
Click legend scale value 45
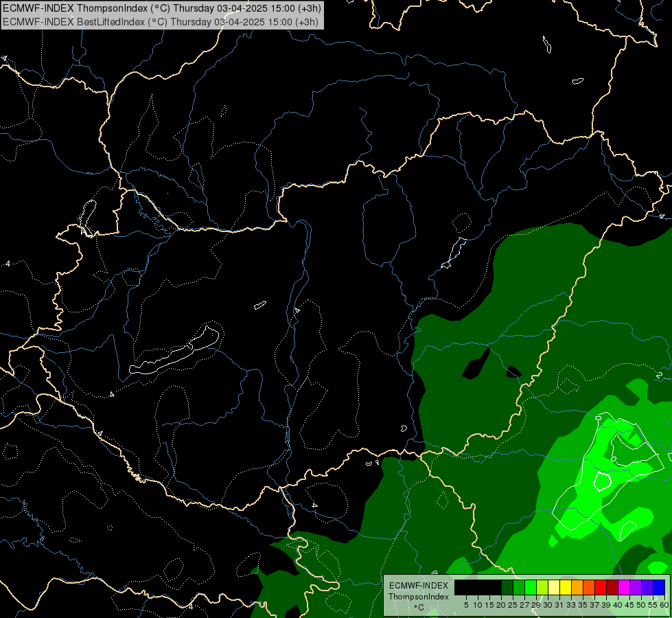(x=629, y=605)
